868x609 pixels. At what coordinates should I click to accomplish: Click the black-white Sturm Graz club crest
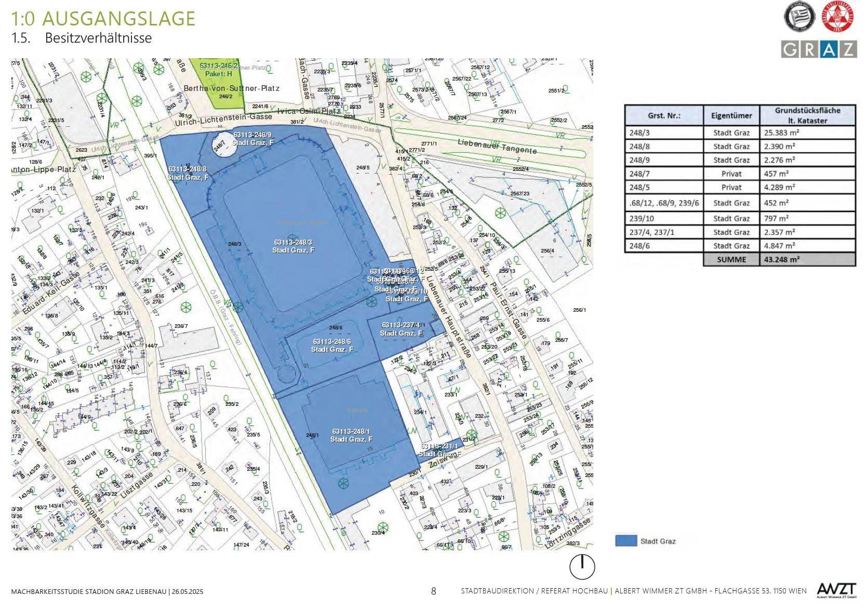tap(799, 18)
